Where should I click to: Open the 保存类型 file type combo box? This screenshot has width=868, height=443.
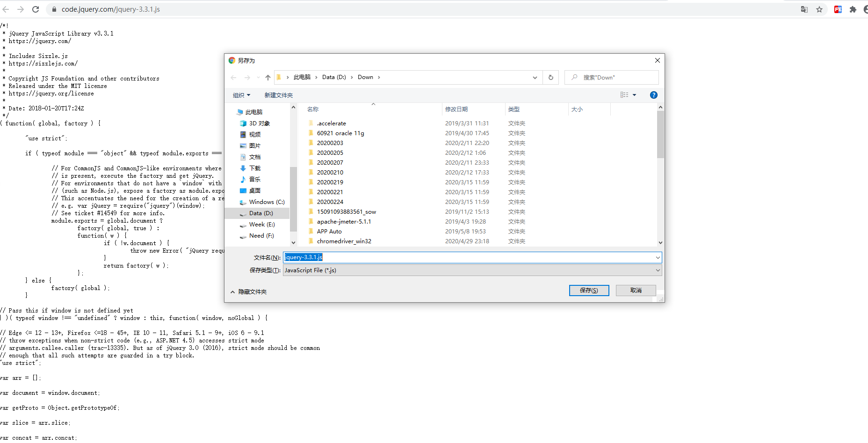pyautogui.click(x=472, y=270)
